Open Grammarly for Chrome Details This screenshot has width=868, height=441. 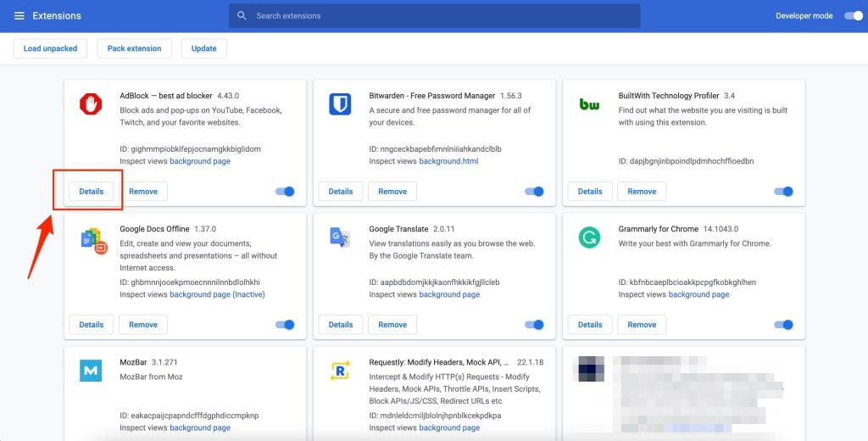(590, 325)
